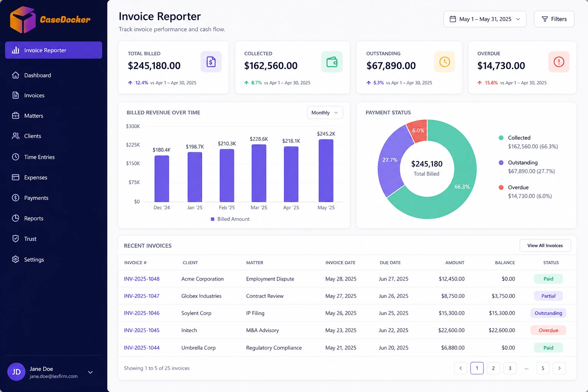Click the Time Entries clock icon
588x392 pixels.
click(16, 157)
